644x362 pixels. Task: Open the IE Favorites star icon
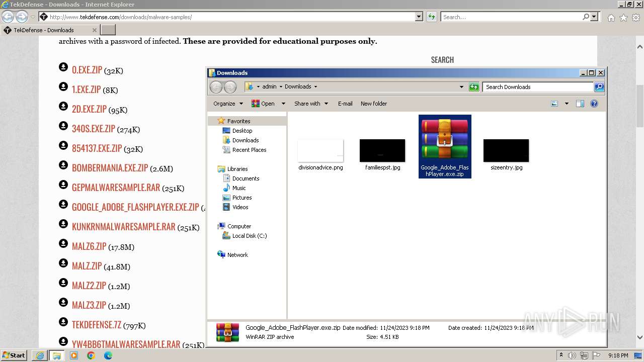coord(623,18)
